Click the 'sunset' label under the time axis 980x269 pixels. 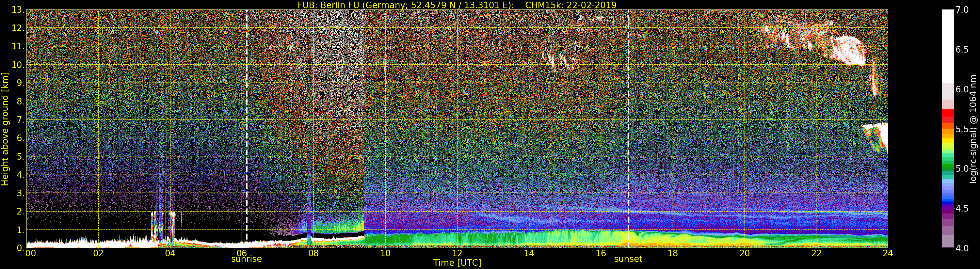[628, 259]
